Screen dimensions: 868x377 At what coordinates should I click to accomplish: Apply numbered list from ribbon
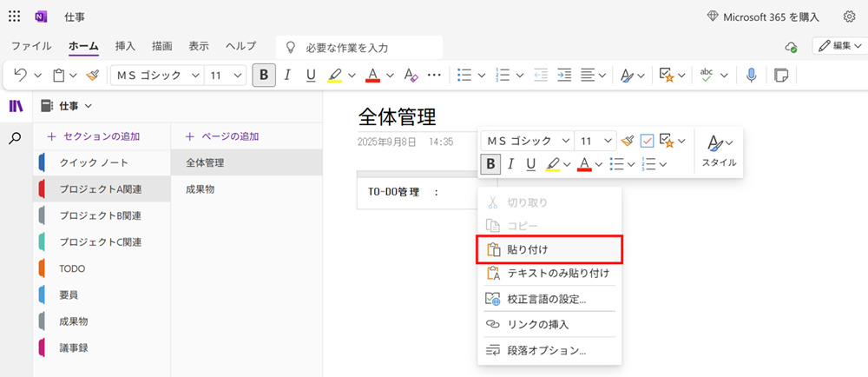(503, 75)
